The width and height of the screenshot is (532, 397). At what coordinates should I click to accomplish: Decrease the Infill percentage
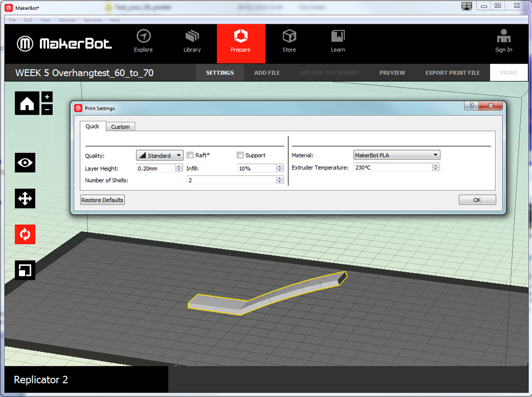click(280, 170)
